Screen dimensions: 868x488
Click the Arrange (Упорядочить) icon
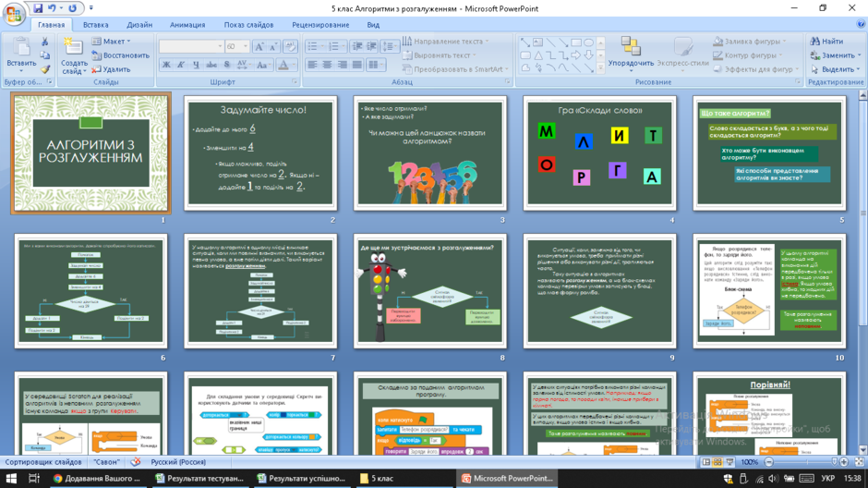tap(631, 46)
